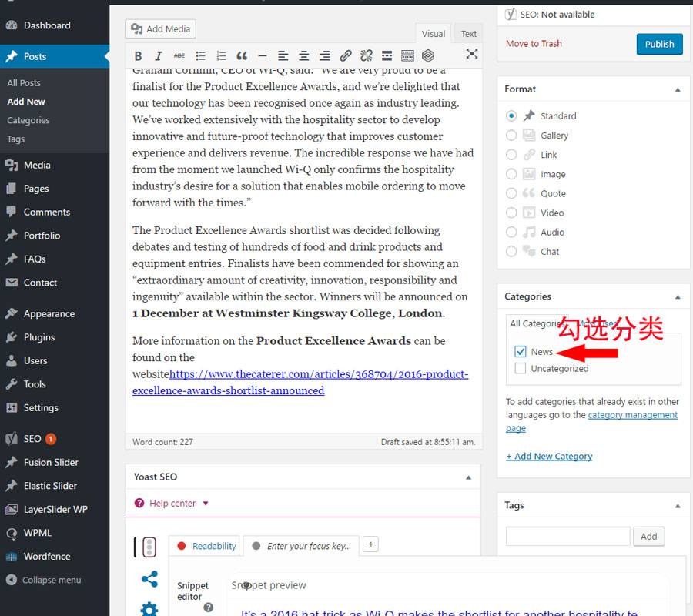Open the Plugins menu
This screenshot has height=616, width=693.
pyautogui.click(x=38, y=337)
